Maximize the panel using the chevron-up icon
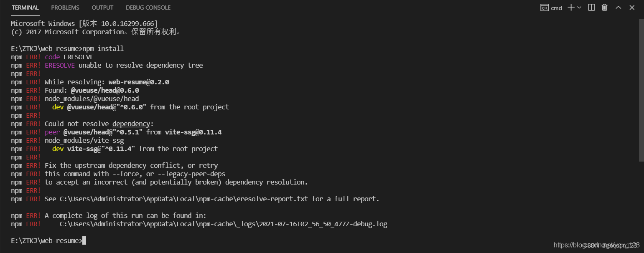 [x=618, y=7]
